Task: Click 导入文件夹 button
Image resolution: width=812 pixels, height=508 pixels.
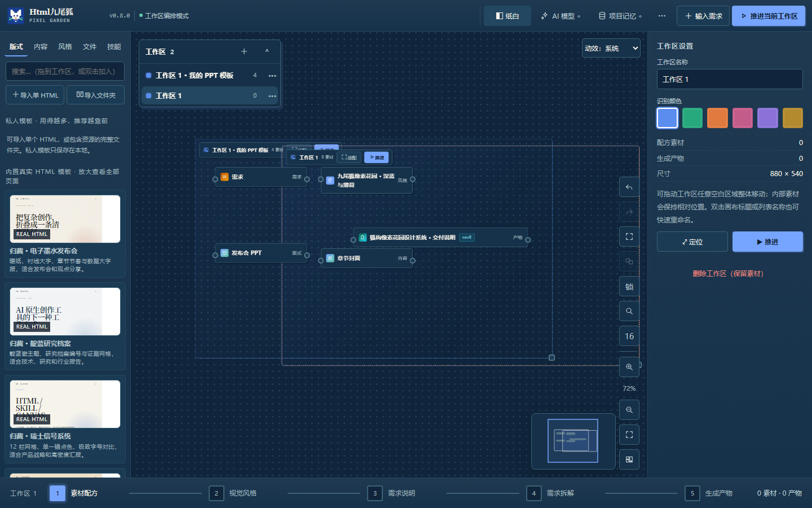Action: pos(96,95)
